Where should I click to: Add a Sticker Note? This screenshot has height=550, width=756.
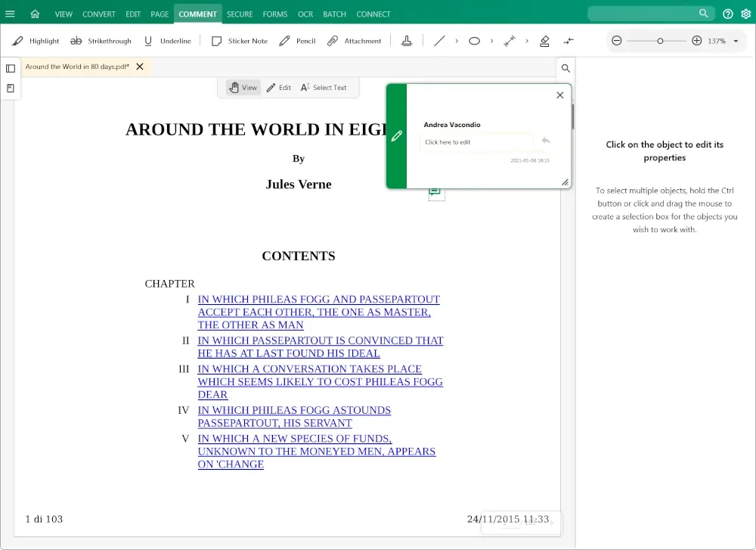pyautogui.click(x=239, y=41)
